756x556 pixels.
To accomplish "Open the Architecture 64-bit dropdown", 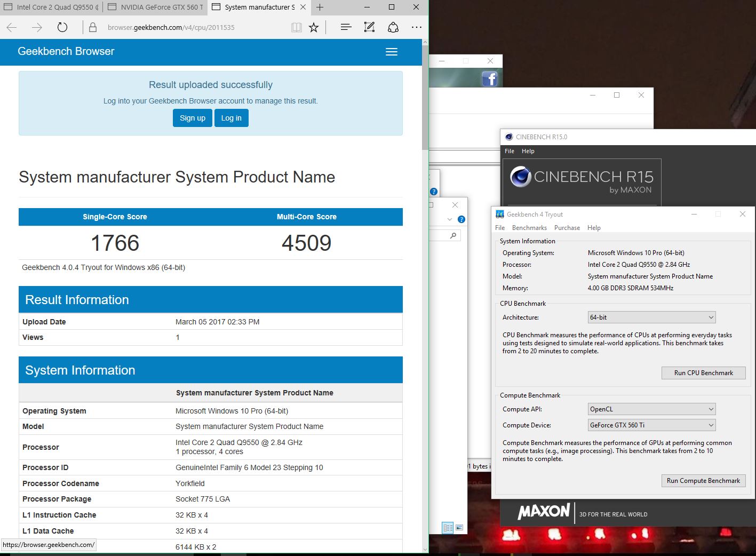I will (x=651, y=317).
